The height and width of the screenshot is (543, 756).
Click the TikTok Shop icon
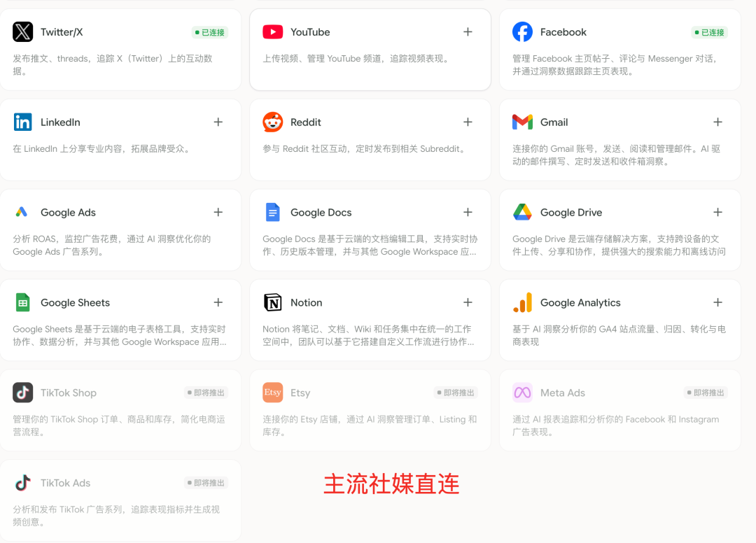click(x=22, y=393)
